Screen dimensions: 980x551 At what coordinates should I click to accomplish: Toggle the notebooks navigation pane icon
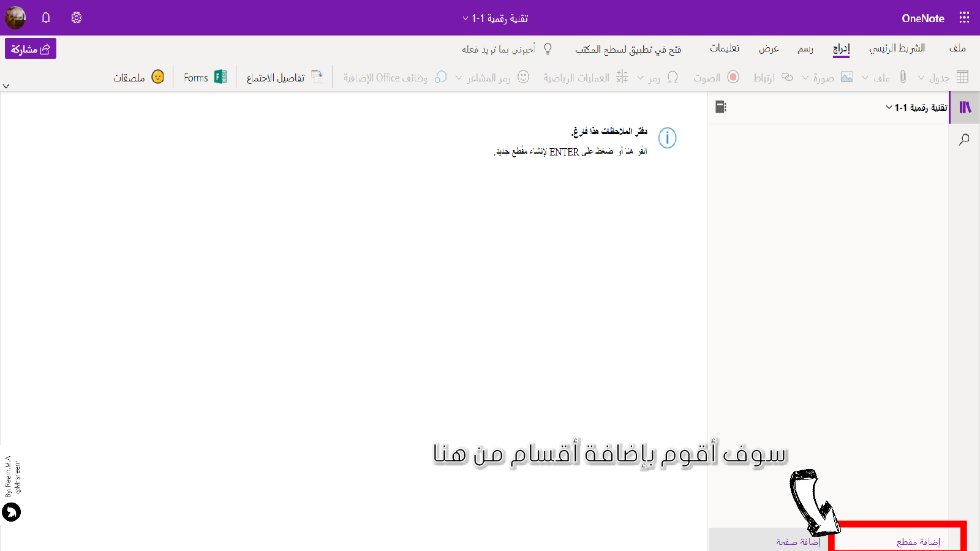click(965, 108)
